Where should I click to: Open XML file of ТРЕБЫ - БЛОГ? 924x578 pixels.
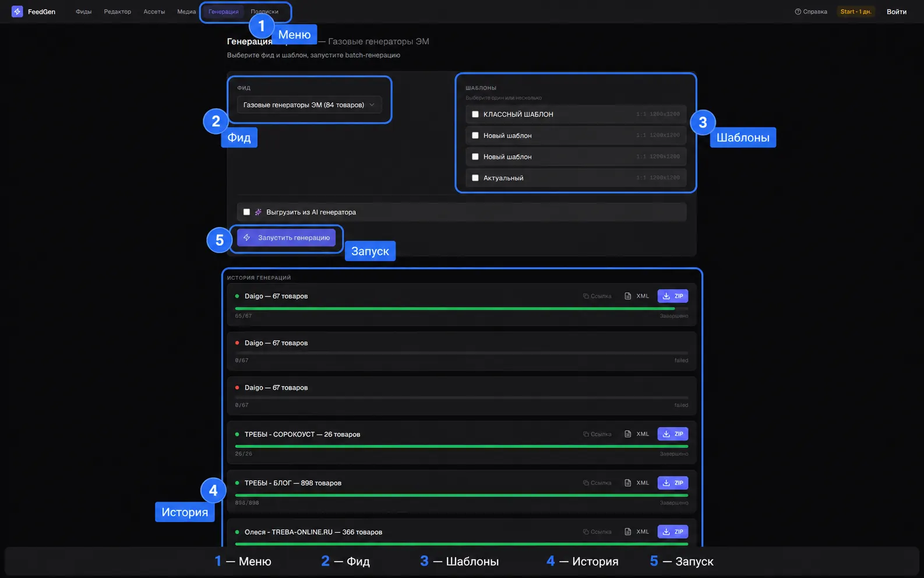(637, 483)
